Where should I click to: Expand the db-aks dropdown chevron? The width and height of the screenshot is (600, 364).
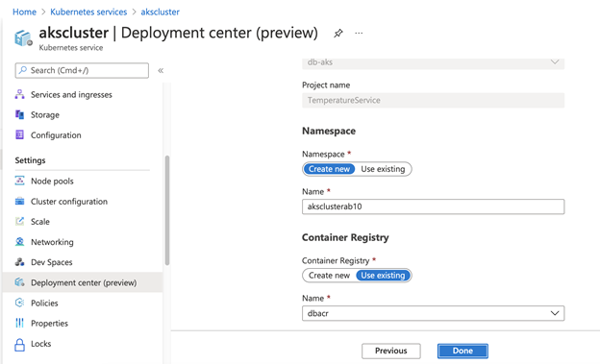[x=555, y=61]
